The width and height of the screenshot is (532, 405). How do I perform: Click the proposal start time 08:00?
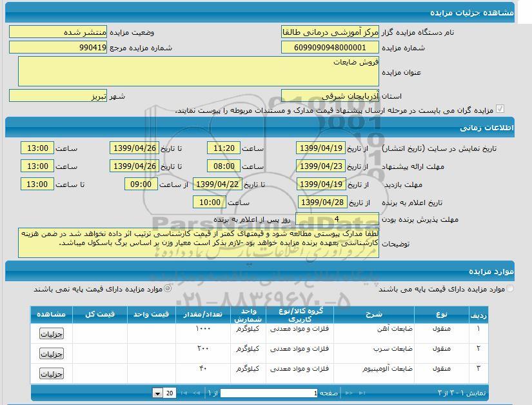224,166
